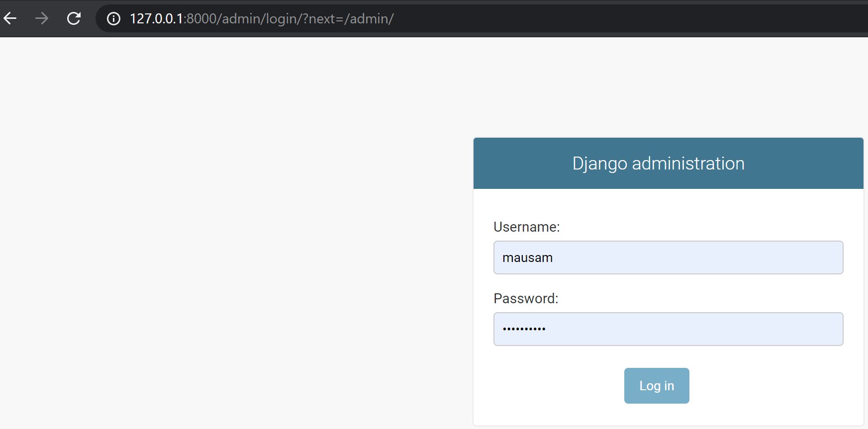Click the Username label
The height and width of the screenshot is (429, 868).
[x=526, y=227]
